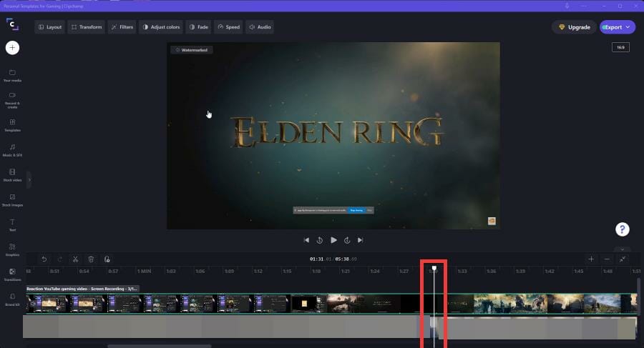Click the Watermarked badge on preview
Viewport: 644px width, 348px height.
pyautogui.click(x=191, y=50)
